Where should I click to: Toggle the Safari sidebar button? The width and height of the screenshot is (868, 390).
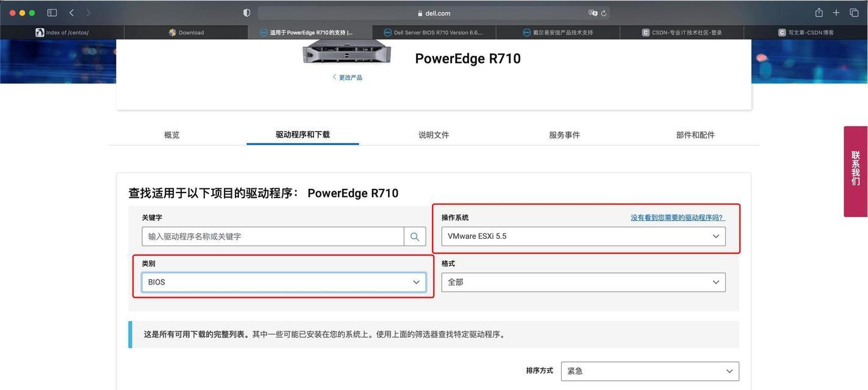(52, 13)
